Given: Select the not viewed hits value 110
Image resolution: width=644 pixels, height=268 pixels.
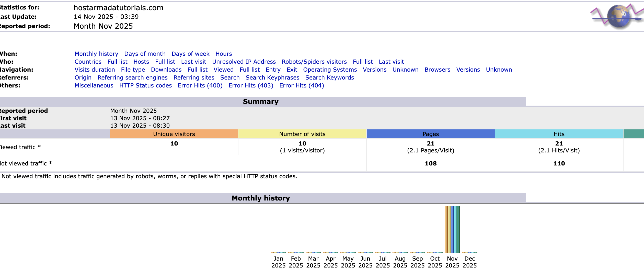Looking at the screenshot, I should [x=559, y=163].
